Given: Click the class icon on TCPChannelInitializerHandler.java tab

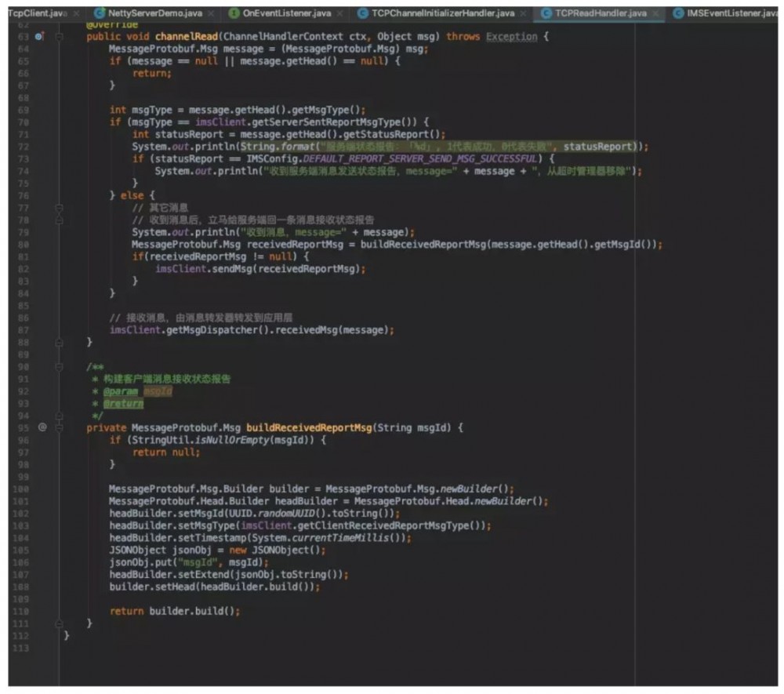Looking at the screenshot, I should tap(363, 13).
